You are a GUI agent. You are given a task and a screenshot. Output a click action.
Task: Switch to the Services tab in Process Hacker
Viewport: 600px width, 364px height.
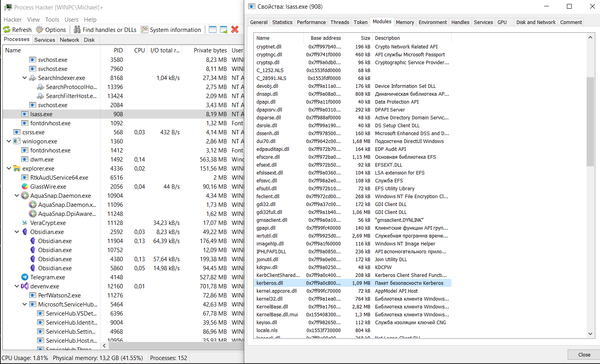pyautogui.click(x=45, y=40)
